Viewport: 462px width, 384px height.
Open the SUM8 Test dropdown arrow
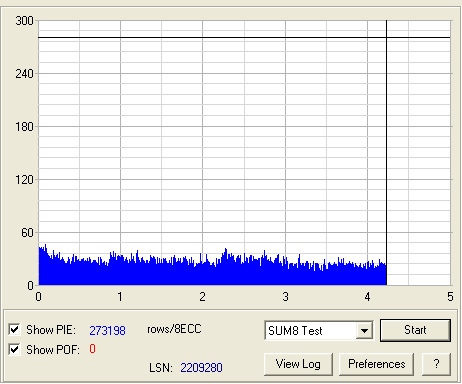[364, 331]
